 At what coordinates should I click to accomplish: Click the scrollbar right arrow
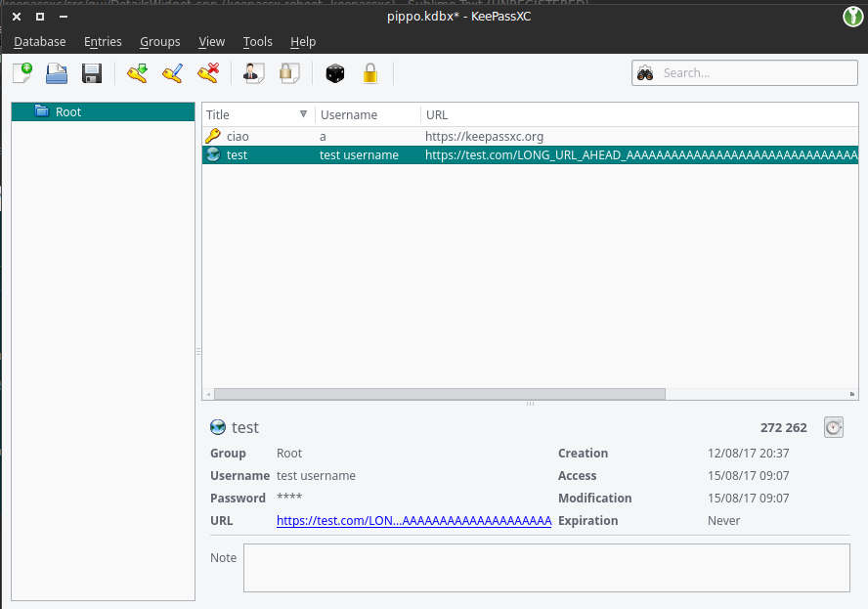[852, 394]
